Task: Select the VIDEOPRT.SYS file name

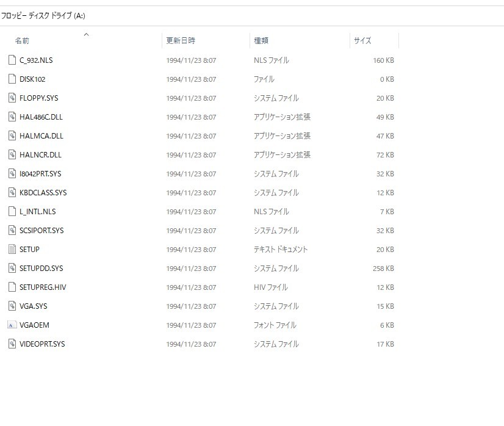Action: (42, 344)
